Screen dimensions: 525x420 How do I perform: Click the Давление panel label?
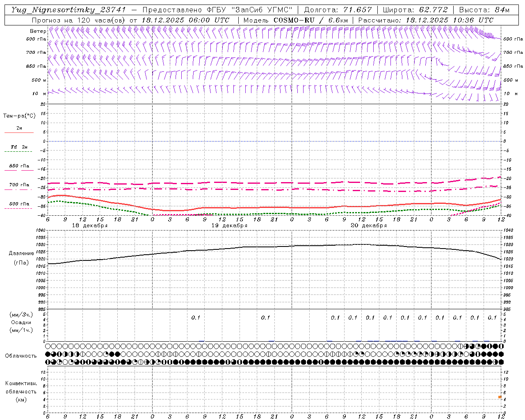21,253
